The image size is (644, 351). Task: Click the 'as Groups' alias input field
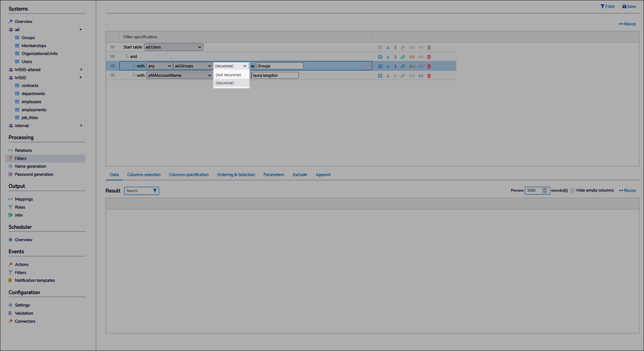click(279, 66)
